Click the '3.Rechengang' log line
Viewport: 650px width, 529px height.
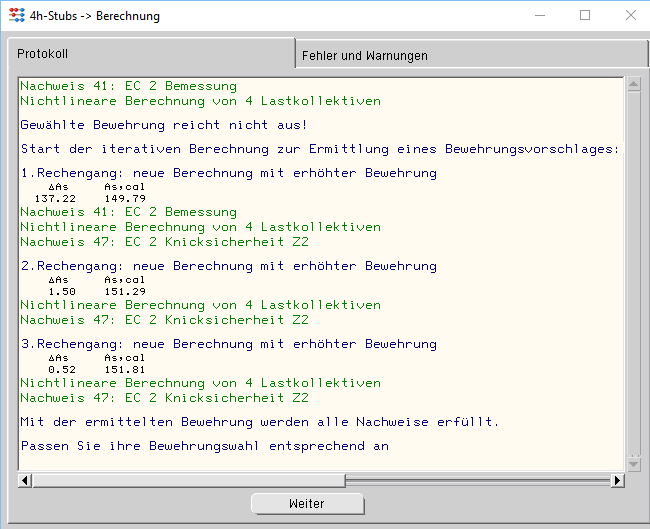[x=228, y=344]
